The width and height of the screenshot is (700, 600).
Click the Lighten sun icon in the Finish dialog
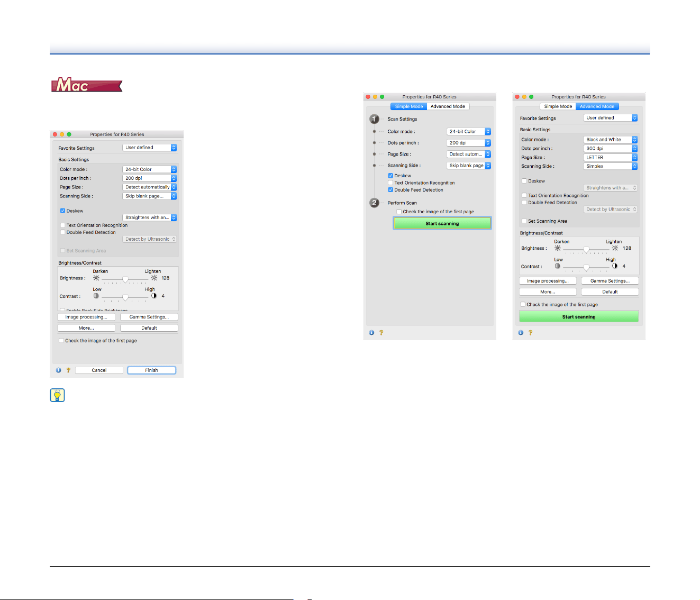tap(154, 278)
